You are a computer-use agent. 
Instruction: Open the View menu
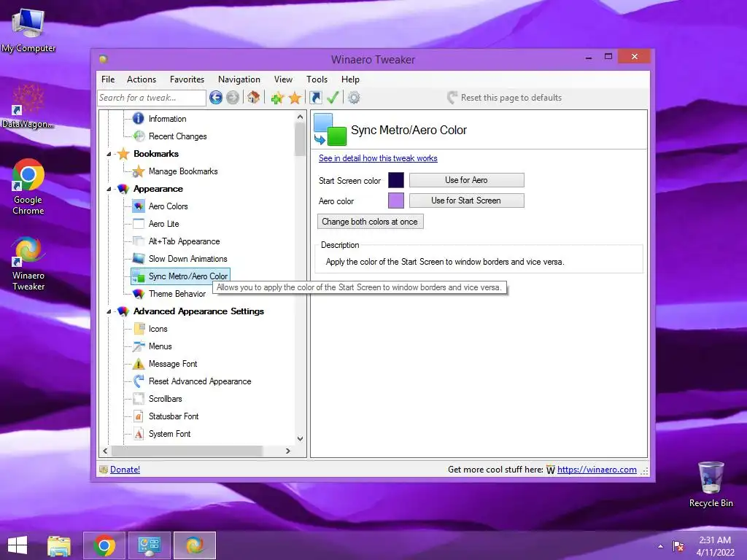click(x=283, y=79)
